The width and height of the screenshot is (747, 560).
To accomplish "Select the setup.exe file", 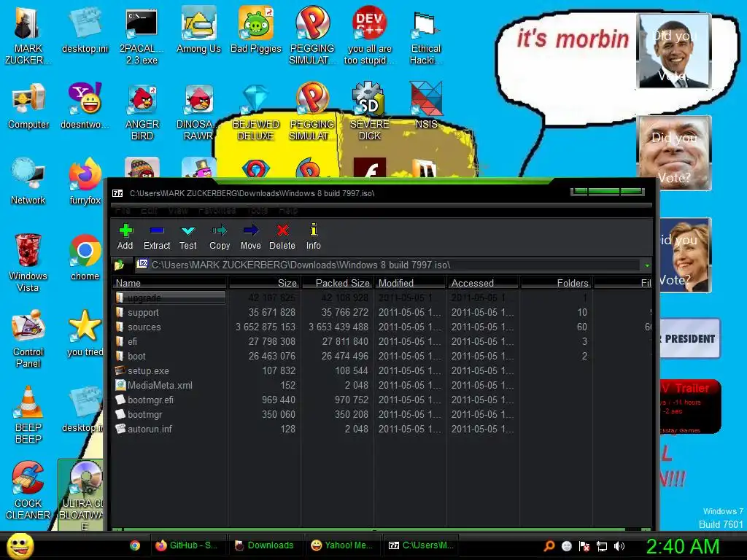I will click(x=147, y=371).
